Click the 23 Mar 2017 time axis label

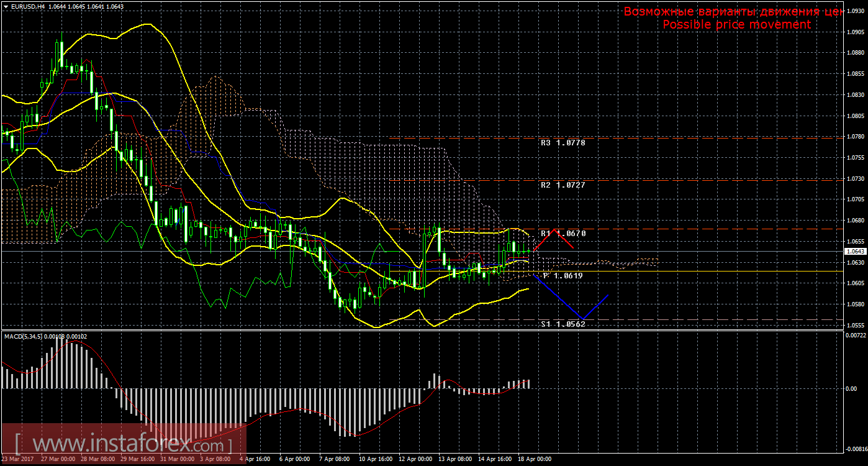tap(17, 459)
